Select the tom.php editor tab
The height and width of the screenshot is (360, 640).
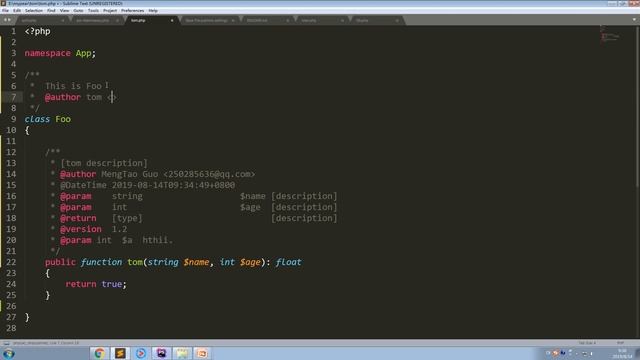click(151, 20)
